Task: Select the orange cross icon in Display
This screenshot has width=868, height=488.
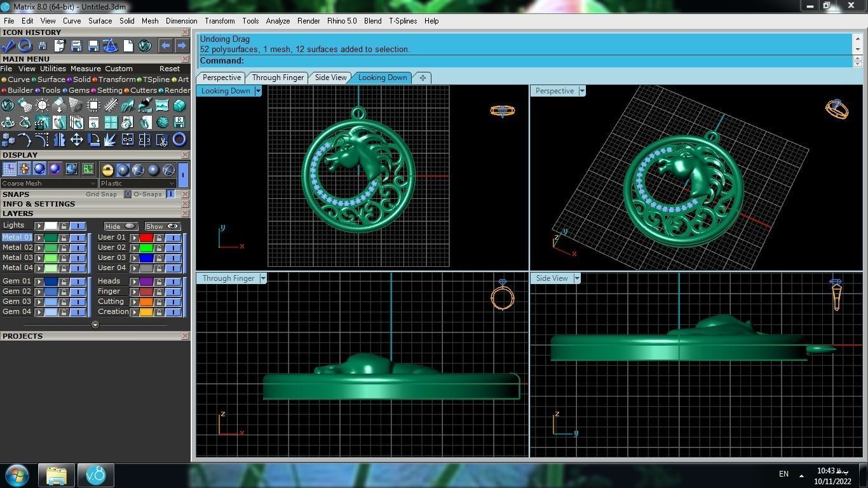Action: pyautogui.click(x=25, y=169)
